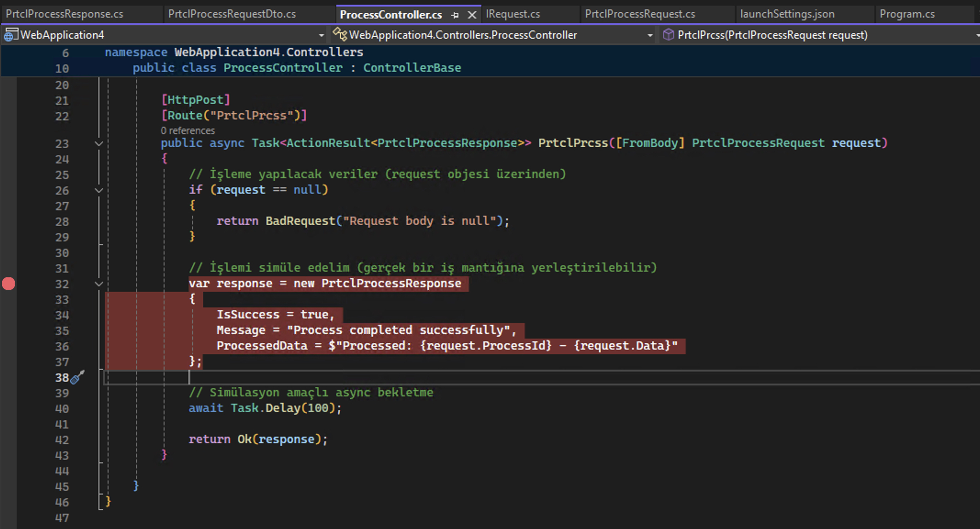Collapse the if block at line 26
This screenshot has height=529, width=980.
click(x=99, y=190)
